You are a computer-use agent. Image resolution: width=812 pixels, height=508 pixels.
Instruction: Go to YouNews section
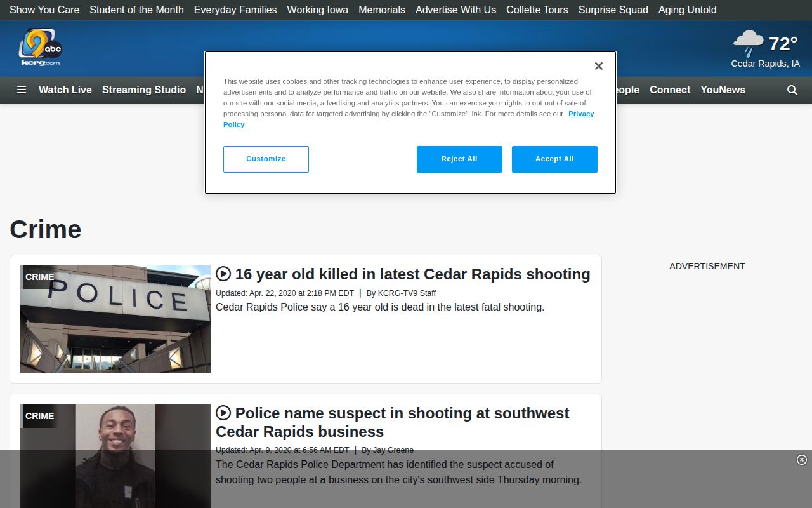(x=723, y=90)
